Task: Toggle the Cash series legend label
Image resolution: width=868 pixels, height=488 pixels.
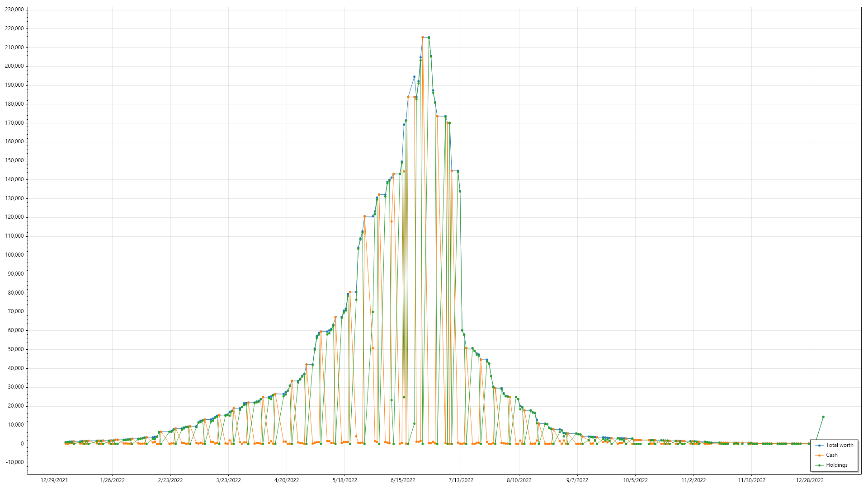Action: click(x=831, y=455)
